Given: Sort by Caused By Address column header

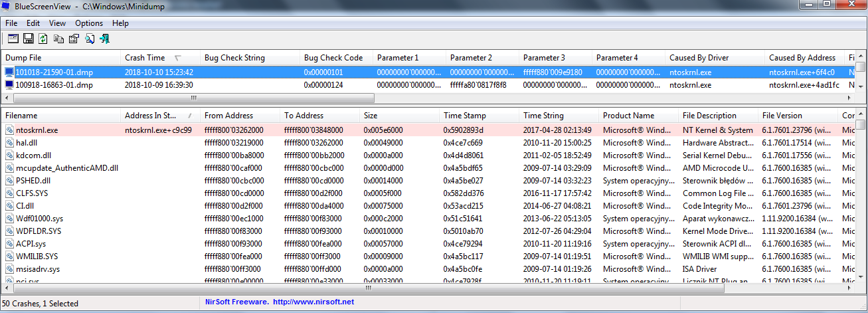Looking at the screenshot, I should 805,58.
